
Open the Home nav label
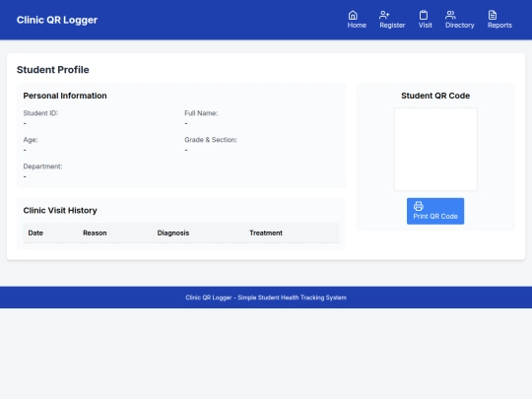tap(357, 25)
